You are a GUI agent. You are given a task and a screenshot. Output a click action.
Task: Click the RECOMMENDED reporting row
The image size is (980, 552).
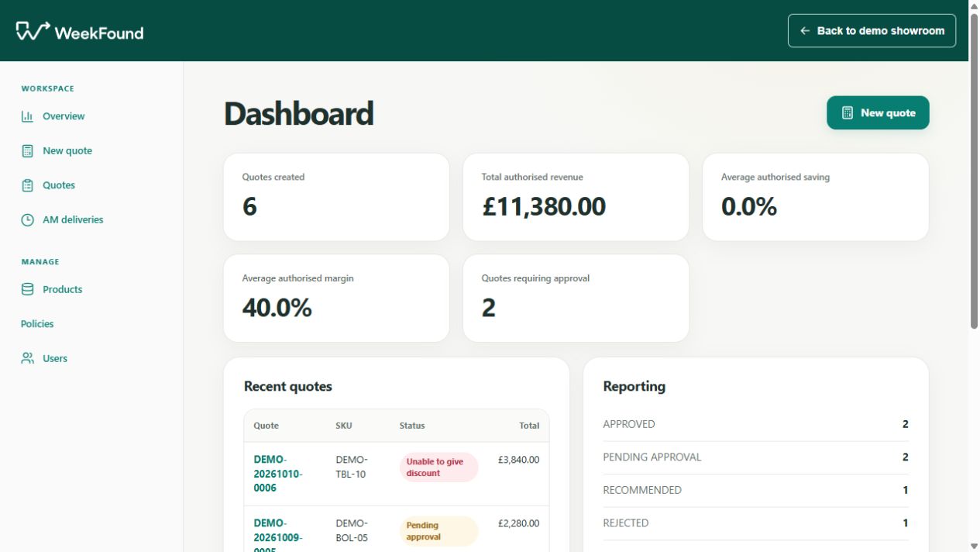pos(755,490)
